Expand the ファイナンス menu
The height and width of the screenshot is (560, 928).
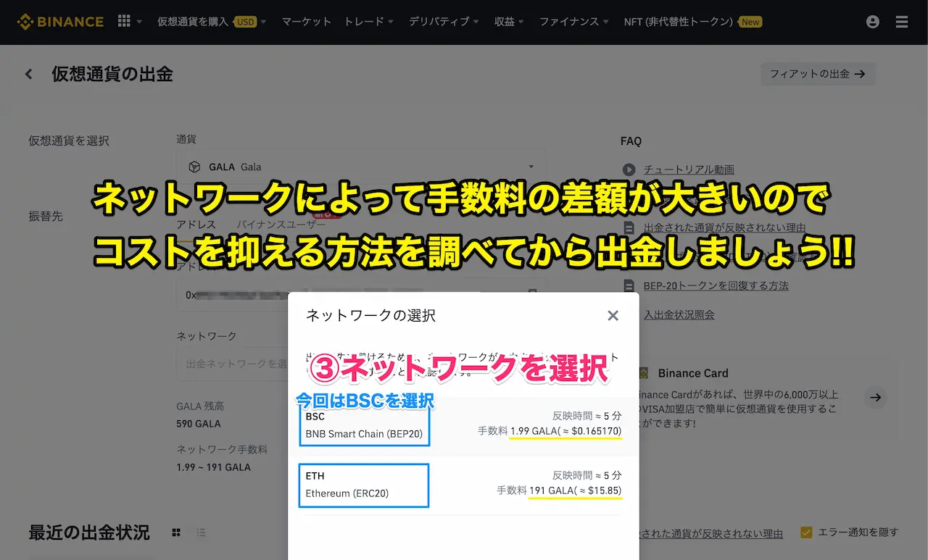pyautogui.click(x=574, y=22)
